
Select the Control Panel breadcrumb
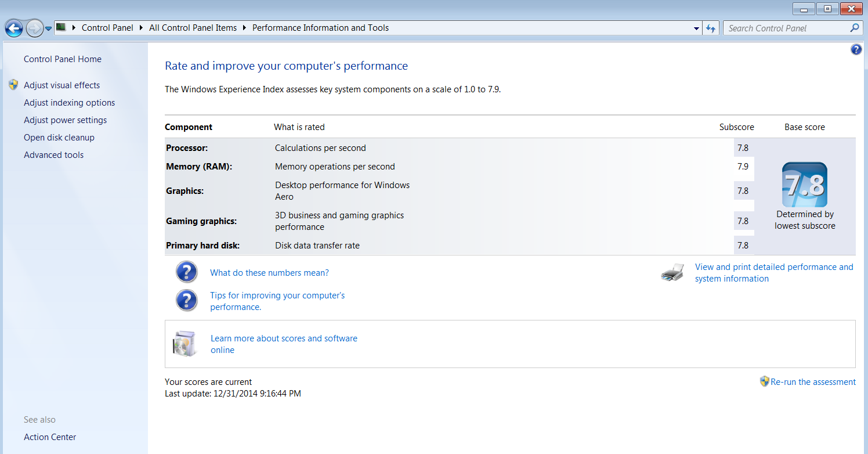click(x=107, y=28)
